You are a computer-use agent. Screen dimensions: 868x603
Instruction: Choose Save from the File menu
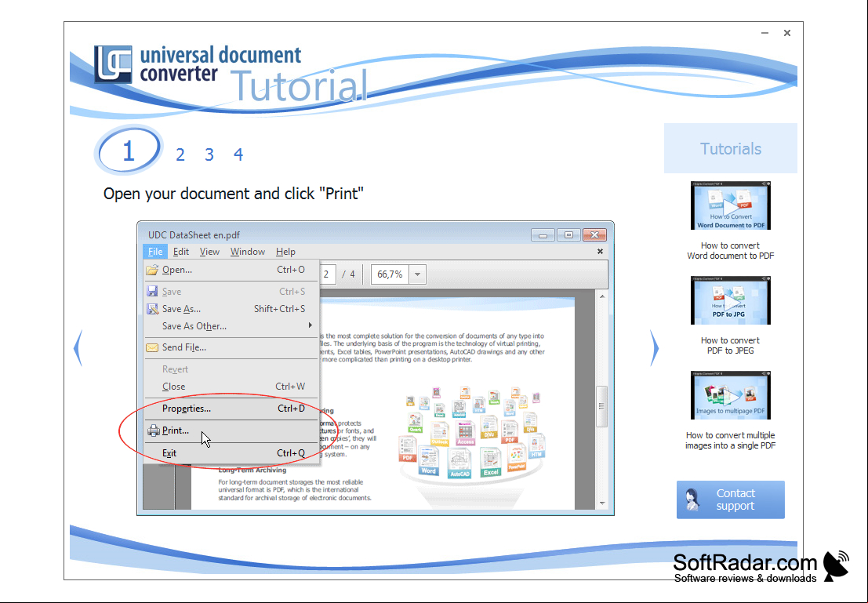(x=231, y=291)
